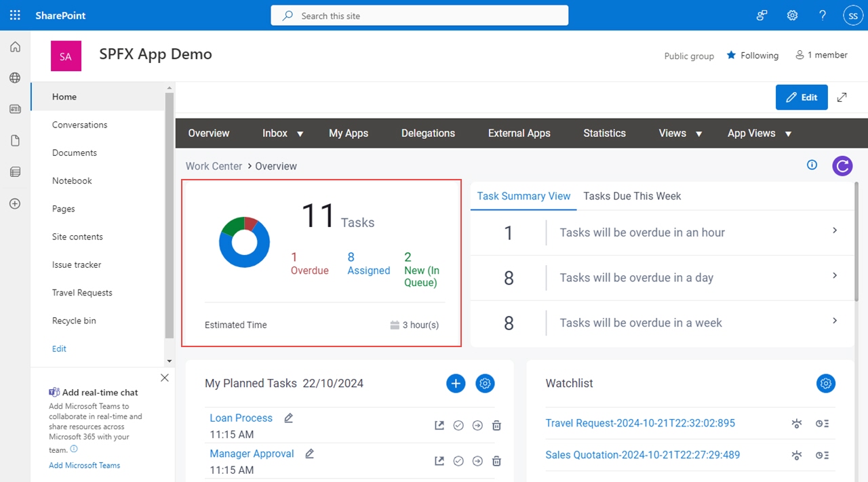This screenshot has width=868, height=482.
Task: Open the Copilot/feedback icon in the header
Action: coord(762,15)
